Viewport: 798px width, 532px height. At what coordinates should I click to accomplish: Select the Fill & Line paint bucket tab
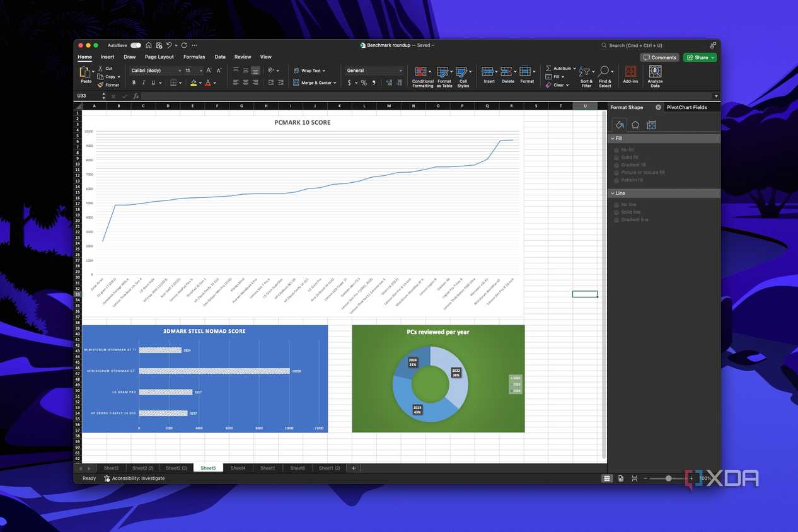tap(620, 125)
